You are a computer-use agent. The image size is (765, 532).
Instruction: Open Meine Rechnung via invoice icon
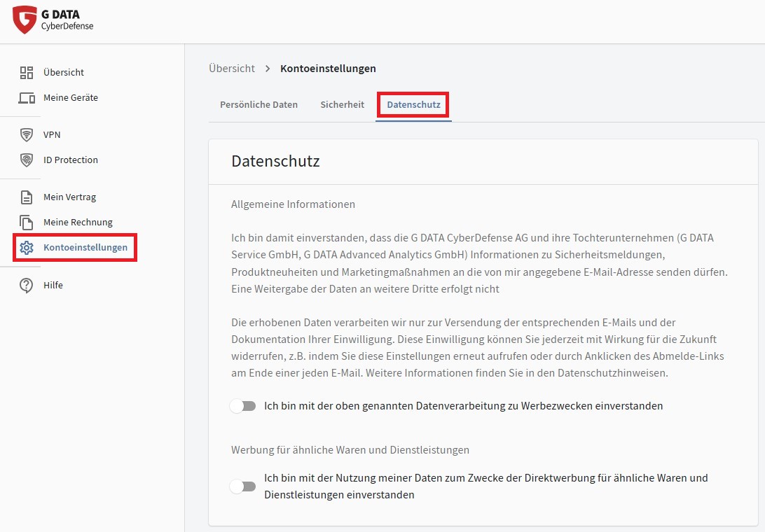(x=27, y=222)
